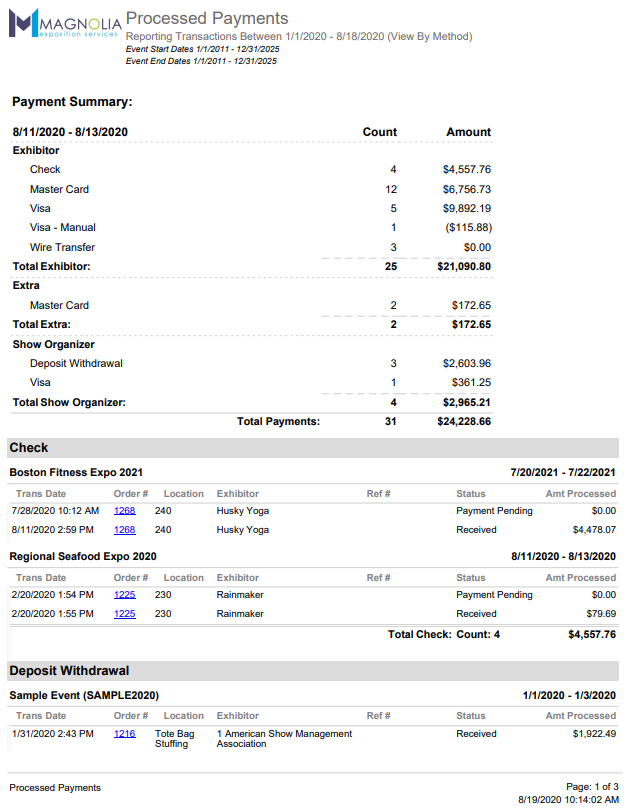629x809 pixels.
Task: Select the Payment Summary heading
Action: pyautogui.click(x=72, y=102)
